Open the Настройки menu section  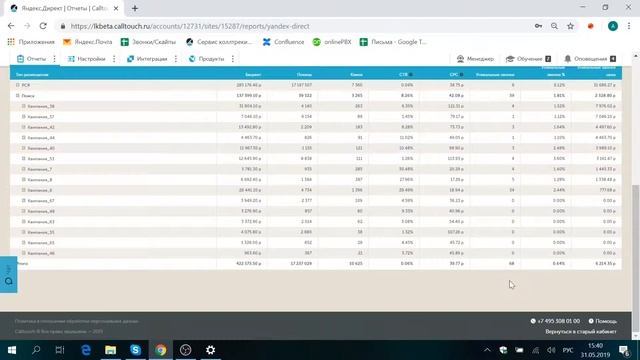point(86,59)
